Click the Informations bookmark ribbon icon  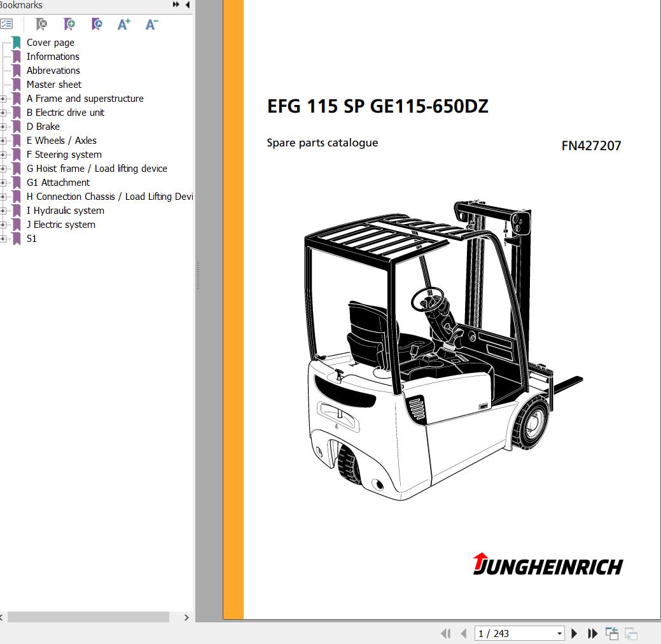pyautogui.click(x=17, y=57)
